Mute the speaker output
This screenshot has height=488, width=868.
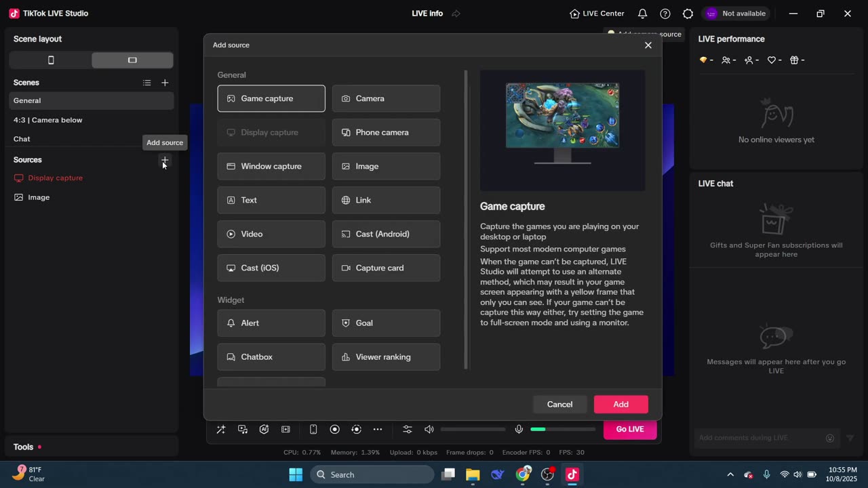click(x=429, y=429)
